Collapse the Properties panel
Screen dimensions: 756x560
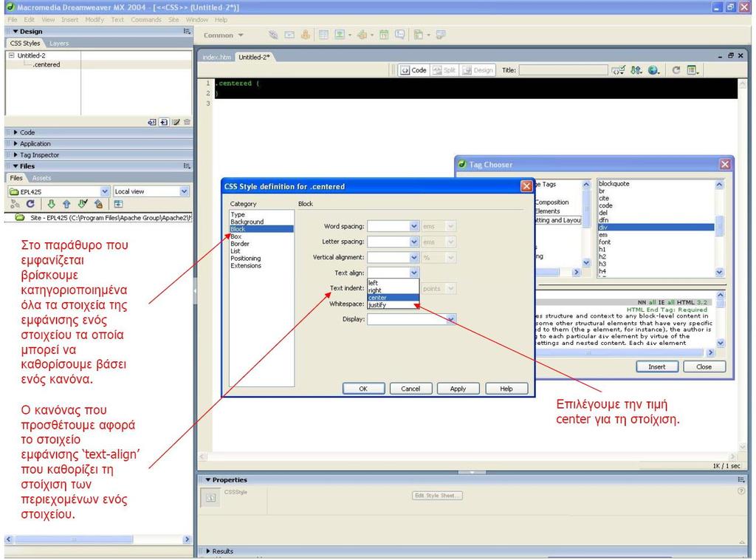[208, 480]
